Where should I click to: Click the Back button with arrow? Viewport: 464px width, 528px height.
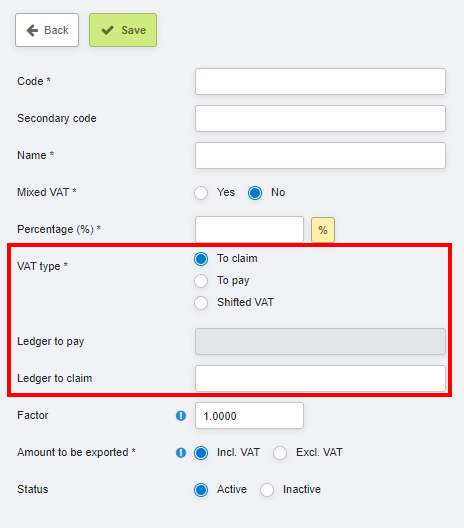(x=47, y=30)
